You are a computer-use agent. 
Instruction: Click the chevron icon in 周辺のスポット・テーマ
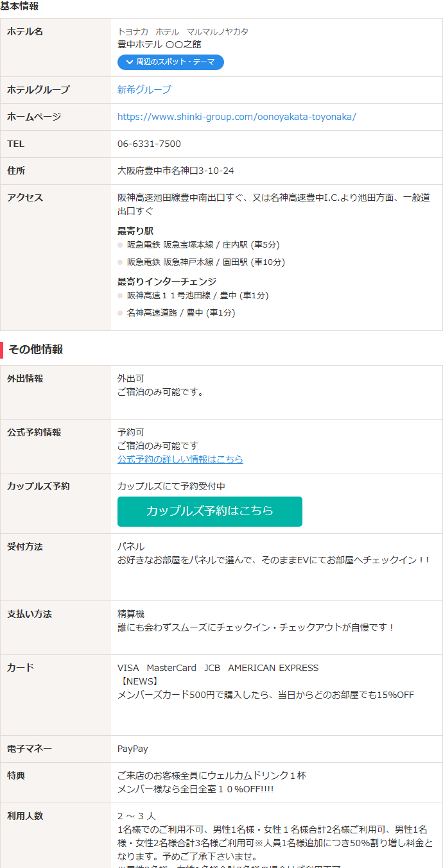[x=130, y=62]
